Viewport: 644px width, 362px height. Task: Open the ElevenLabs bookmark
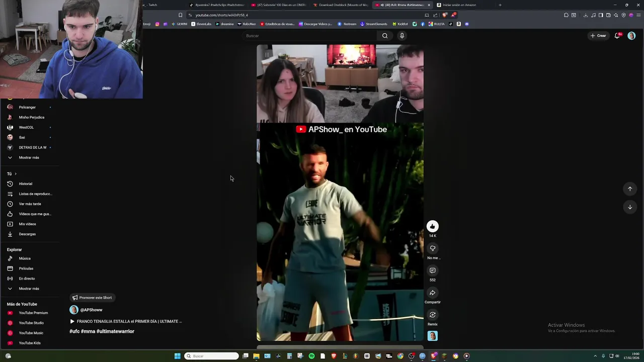pos(201,24)
